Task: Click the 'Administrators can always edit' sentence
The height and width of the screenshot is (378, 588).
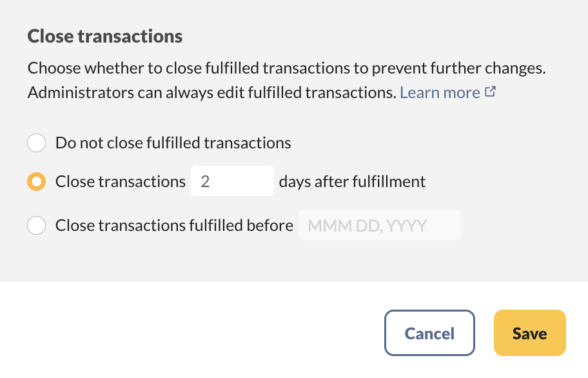Action: [x=211, y=92]
